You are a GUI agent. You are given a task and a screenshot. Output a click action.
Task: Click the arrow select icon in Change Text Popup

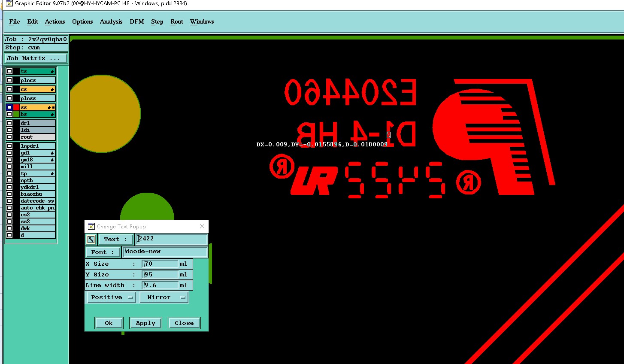click(x=91, y=240)
